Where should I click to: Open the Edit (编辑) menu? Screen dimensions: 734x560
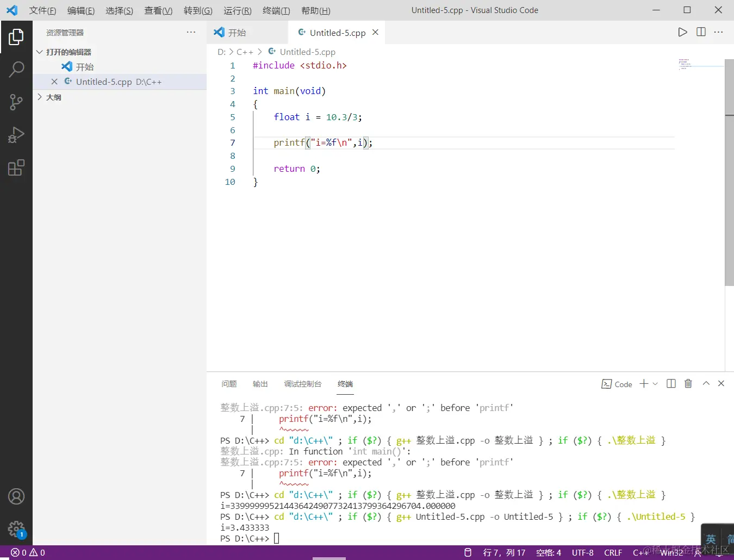coord(81,10)
